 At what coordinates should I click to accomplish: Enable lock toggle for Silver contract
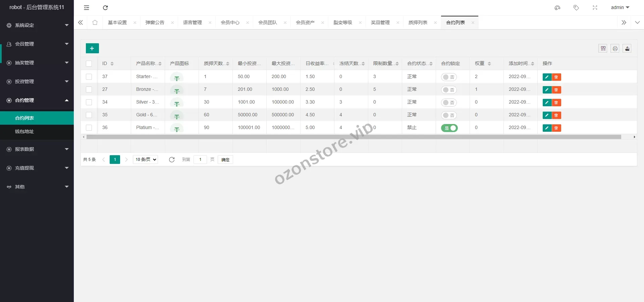coord(448,103)
